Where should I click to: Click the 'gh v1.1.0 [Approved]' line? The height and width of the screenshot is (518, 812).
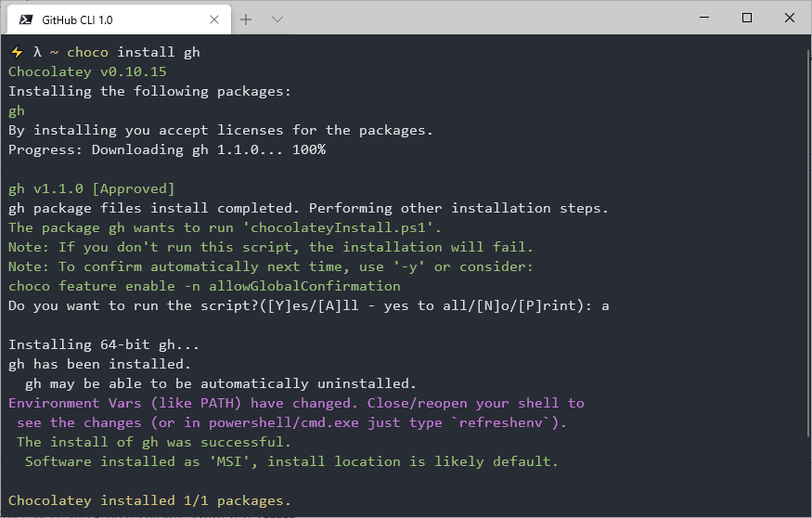[x=92, y=188]
